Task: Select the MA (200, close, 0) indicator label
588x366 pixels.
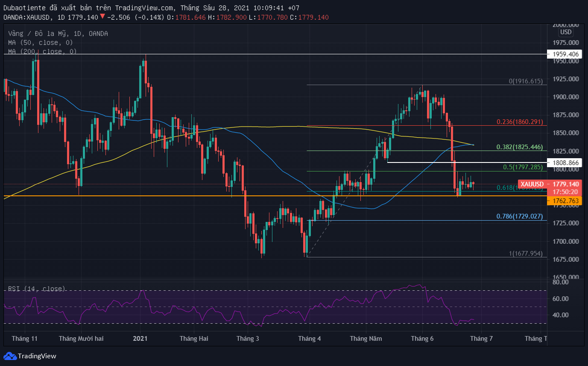Action: coord(43,51)
